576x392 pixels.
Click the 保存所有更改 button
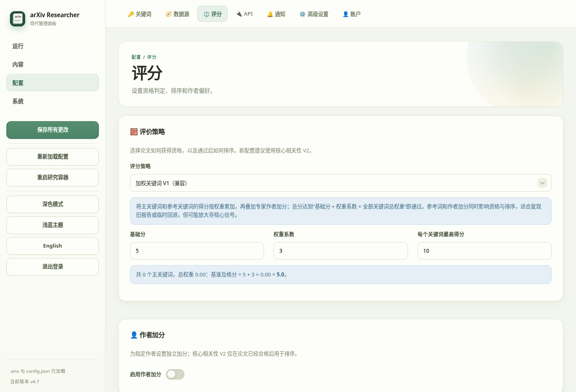click(52, 130)
